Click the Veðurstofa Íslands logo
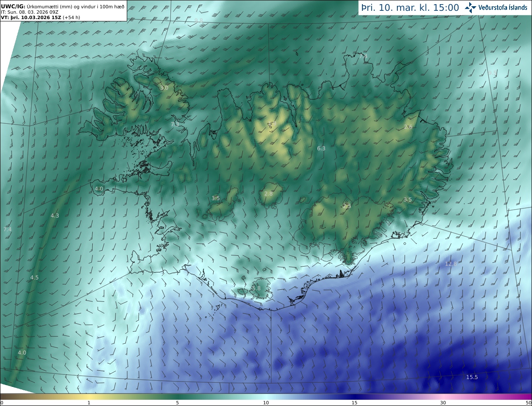This screenshot has height=406, width=532. coord(496,7)
